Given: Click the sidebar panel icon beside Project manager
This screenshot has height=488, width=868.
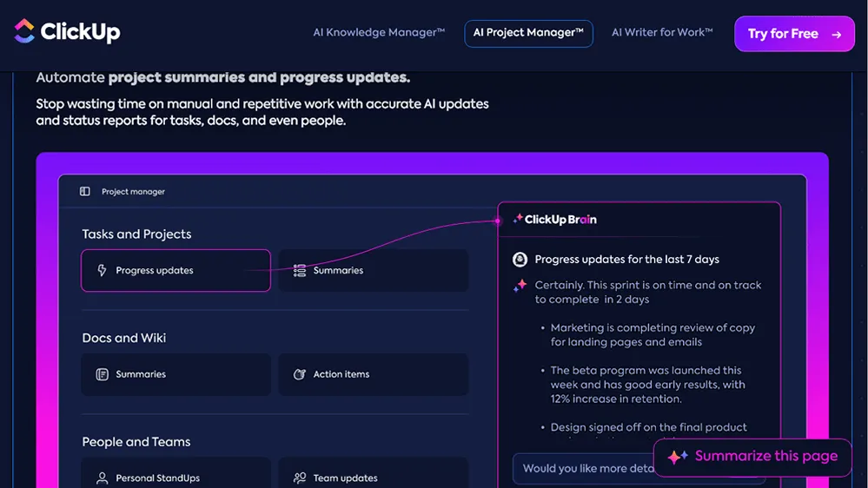Looking at the screenshot, I should point(84,191).
